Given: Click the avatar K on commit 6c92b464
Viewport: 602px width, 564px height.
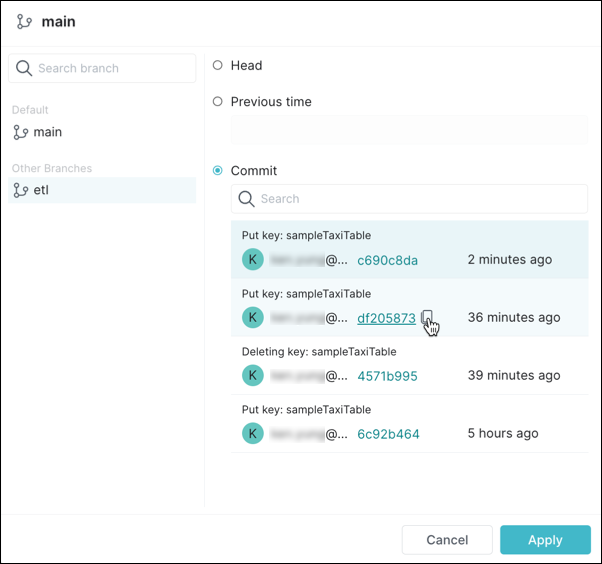Looking at the screenshot, I should pyautogui.click(x=253, y=434).
